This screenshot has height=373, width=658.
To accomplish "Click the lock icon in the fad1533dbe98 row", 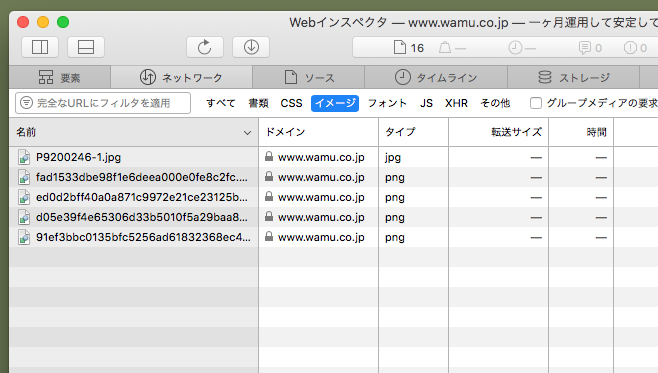I will pos(269,176).
